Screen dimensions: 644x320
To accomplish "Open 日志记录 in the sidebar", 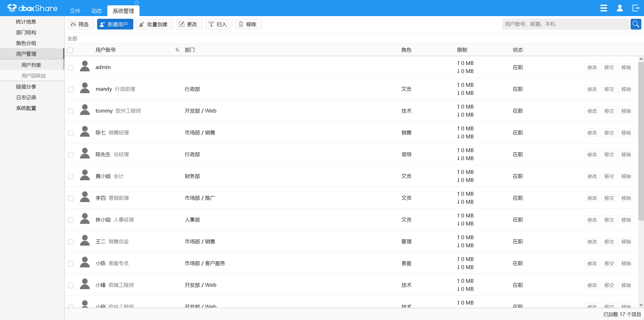I will coord(32,97).
